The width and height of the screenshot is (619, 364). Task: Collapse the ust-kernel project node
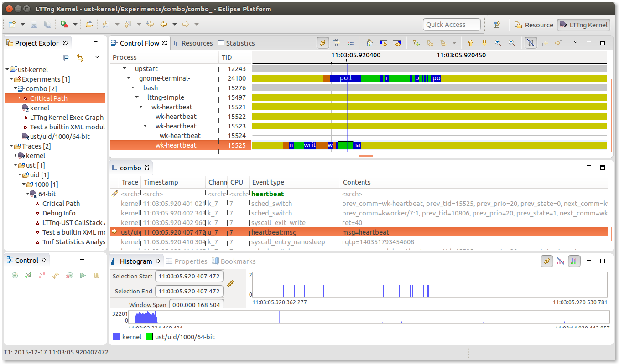point(7,70)
